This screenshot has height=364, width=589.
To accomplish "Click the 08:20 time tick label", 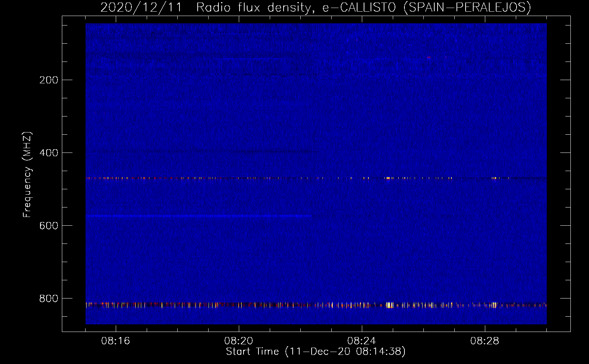I will tap(239, 341).
